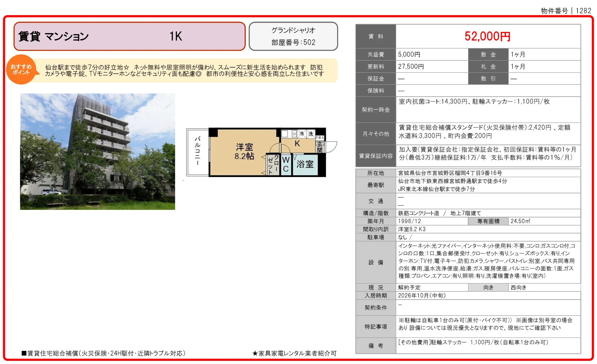Click the 賃貸住宅総合補償 footer note
Viewport: 597px width, 364px height.
103,353
